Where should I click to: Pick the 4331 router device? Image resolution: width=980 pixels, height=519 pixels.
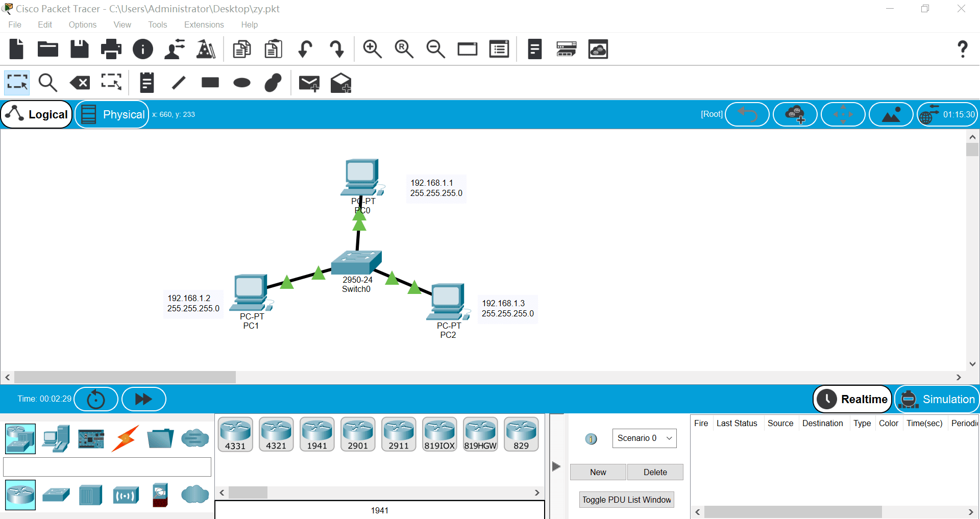tap(235, 434)
